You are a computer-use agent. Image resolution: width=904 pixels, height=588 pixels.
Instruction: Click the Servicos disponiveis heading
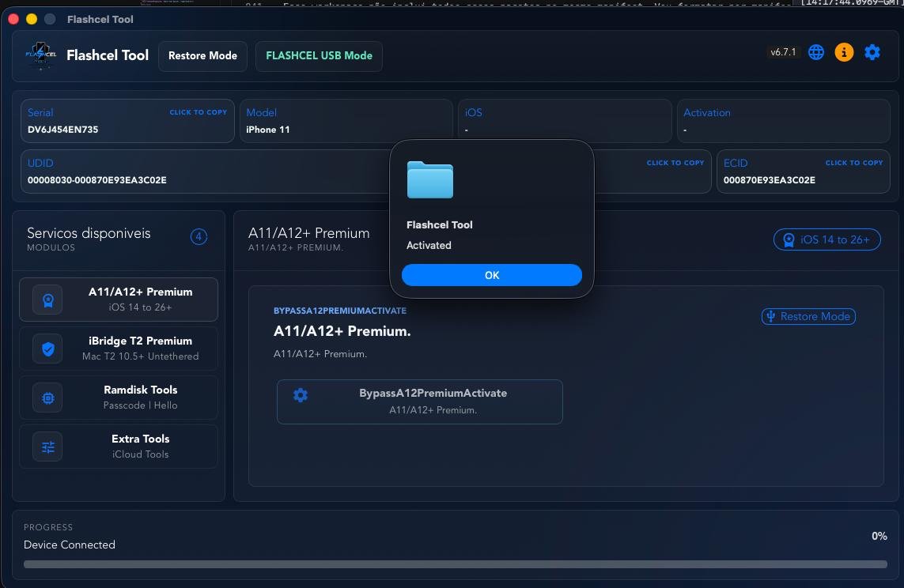pos(89,233)
